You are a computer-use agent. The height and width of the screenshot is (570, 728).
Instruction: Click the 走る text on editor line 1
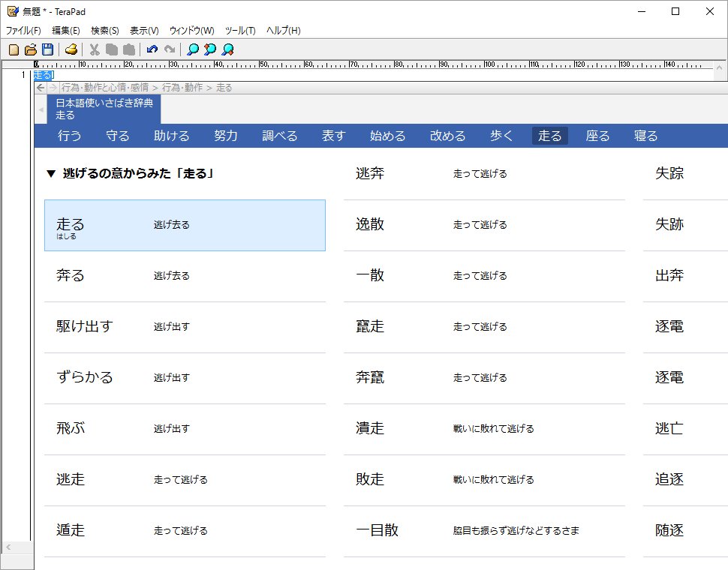44,75
